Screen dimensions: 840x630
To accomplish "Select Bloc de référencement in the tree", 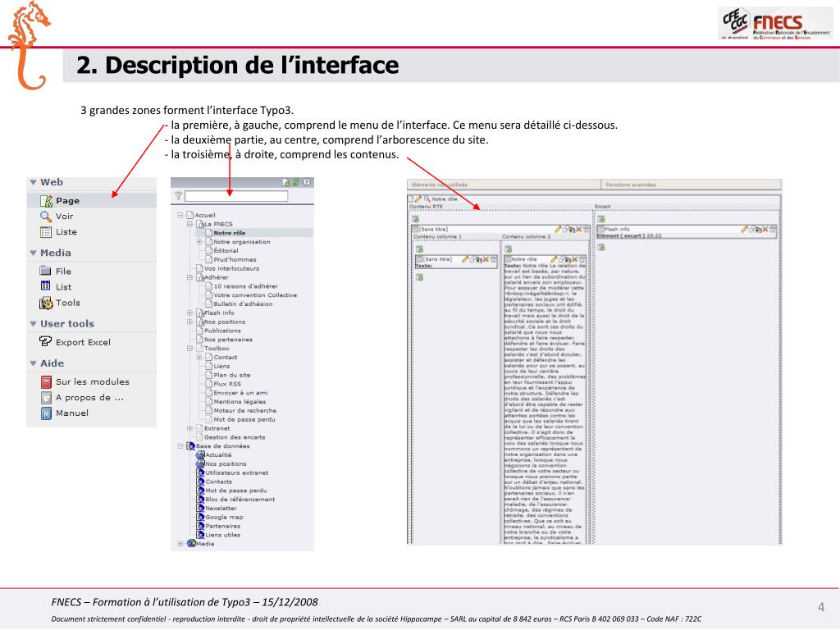I will pyautogui.click(x=240, y=500).
